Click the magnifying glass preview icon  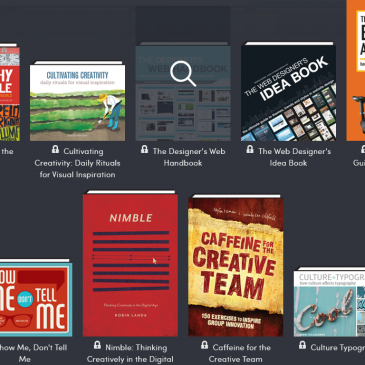(x=183, y=74)
